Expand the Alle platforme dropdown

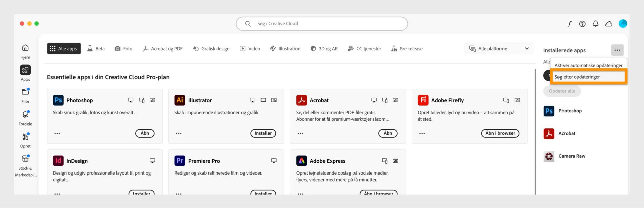click(x=499, y=49)
